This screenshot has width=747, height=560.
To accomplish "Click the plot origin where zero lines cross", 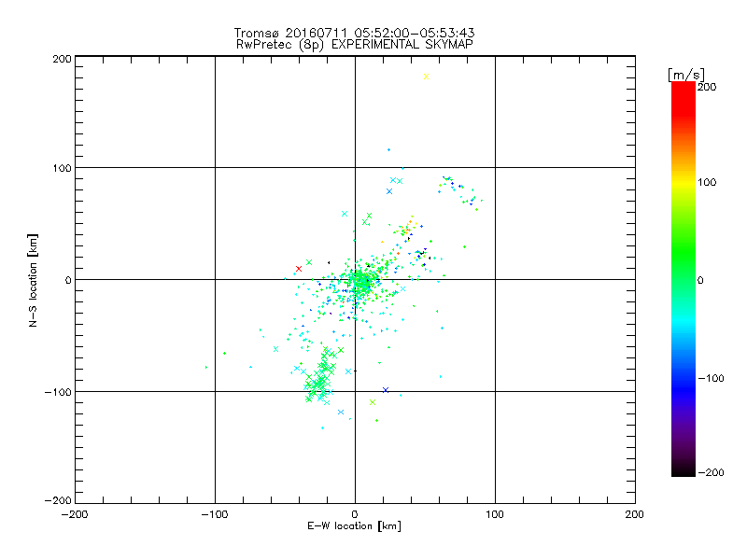I will pos(355,279).
